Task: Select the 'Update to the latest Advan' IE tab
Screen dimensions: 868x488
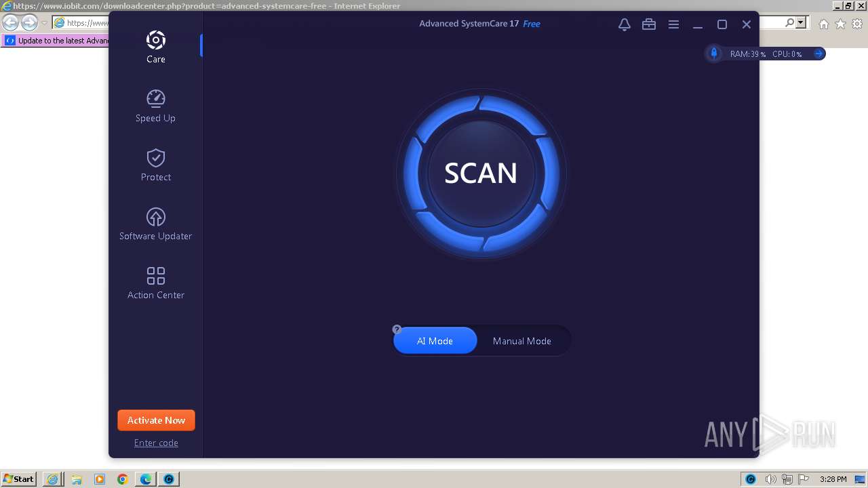Action: coord(56,41)
